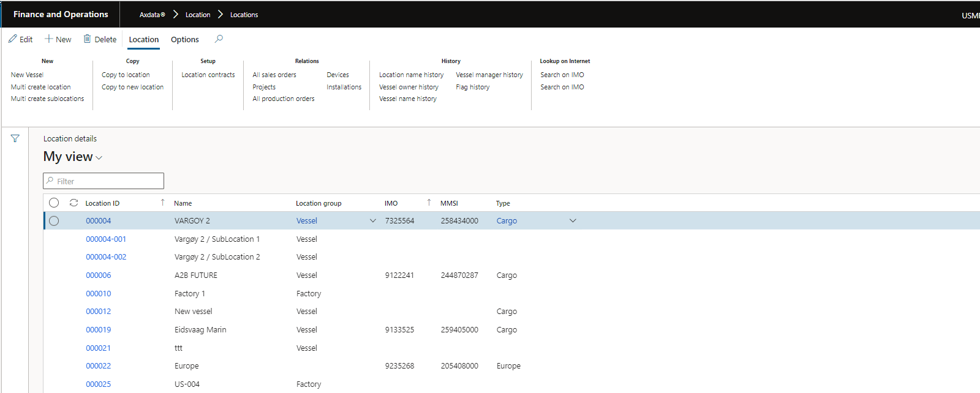Open Vessel owner history
Image resolution: width=980 pixels, height=393 pixels.
[409, 87]
